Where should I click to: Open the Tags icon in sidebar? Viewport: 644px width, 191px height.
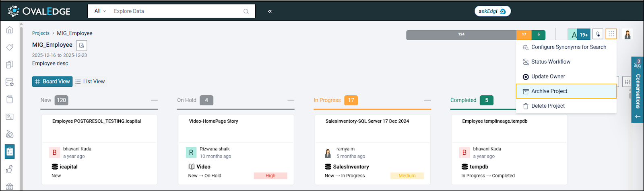tap(10, 47)
